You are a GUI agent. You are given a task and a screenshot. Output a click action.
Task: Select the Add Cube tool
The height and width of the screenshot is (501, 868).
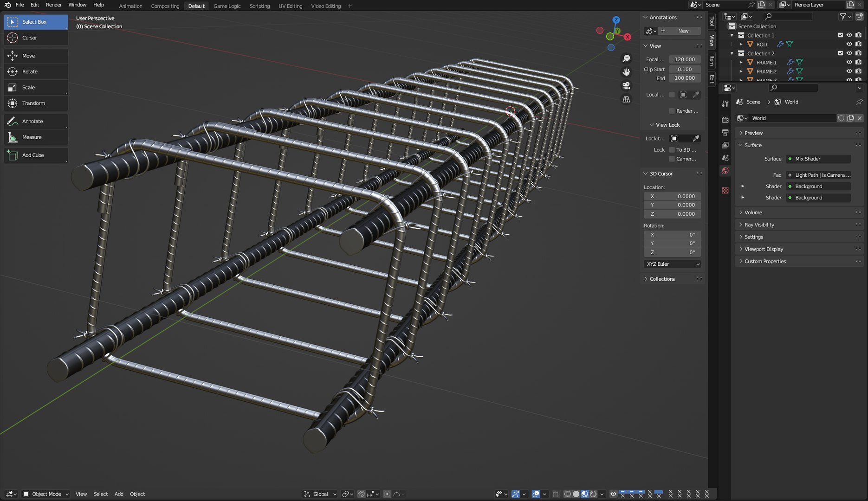tap(36, 155)
